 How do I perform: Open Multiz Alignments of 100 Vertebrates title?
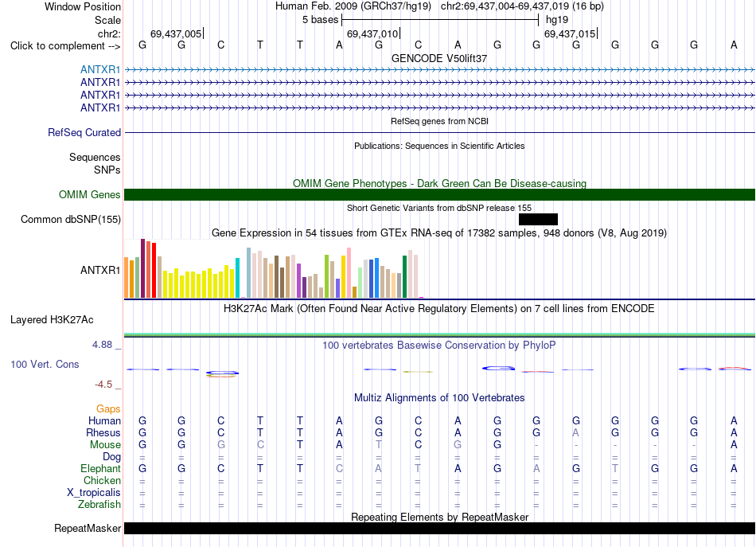(x=439, y=398)
